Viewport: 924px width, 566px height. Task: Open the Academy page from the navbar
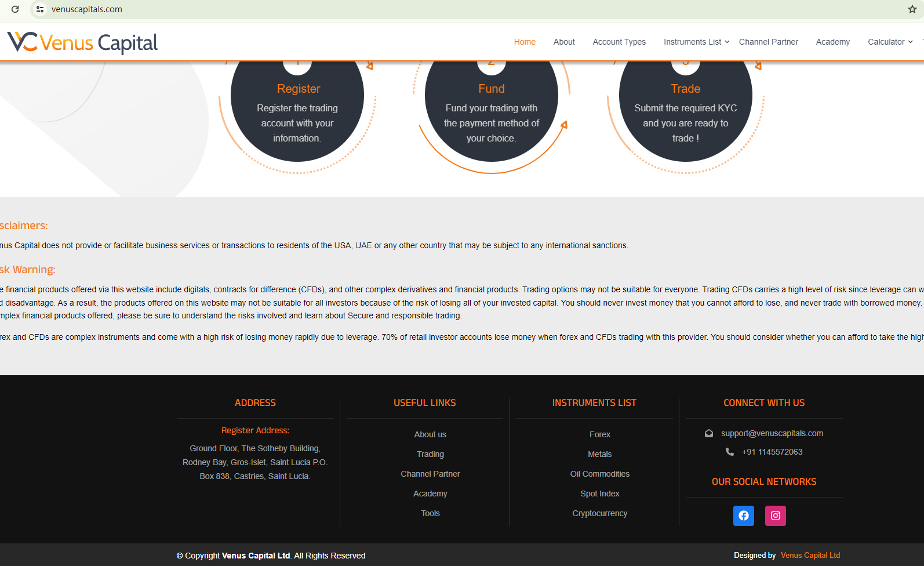832,42
